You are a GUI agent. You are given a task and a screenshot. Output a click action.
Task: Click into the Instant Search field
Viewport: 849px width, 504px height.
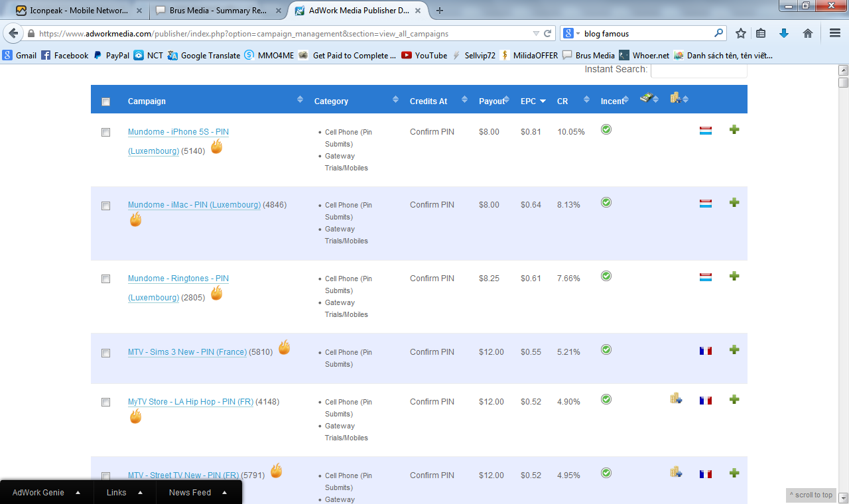point(698,70)
